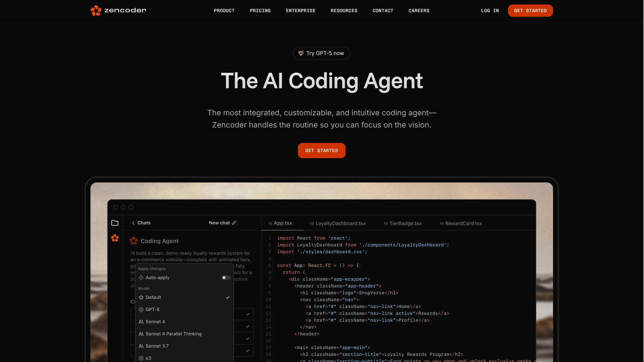
Task: Select the Default model option
Action: (x=184, y=297)
